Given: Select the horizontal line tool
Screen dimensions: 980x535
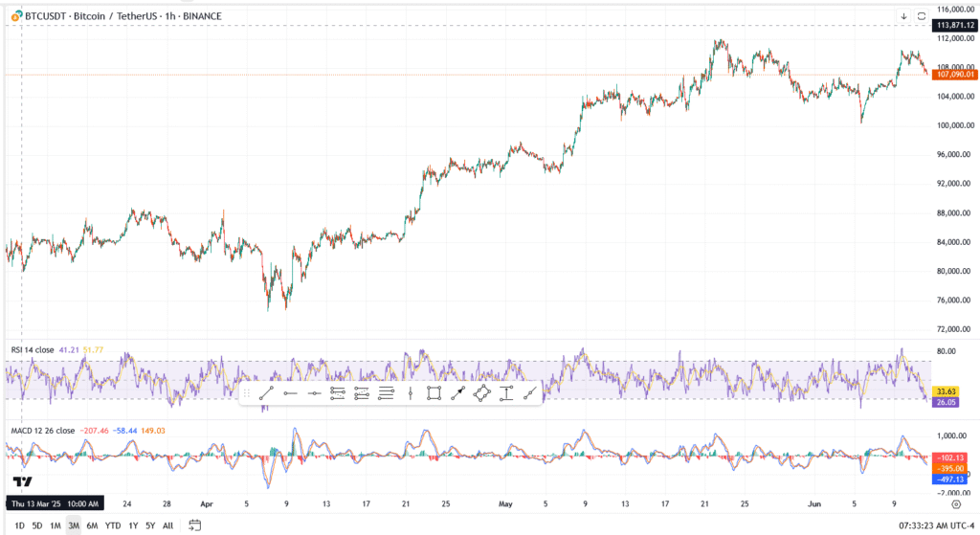Looking at the screenshot, I should click(x=314, y=393).
